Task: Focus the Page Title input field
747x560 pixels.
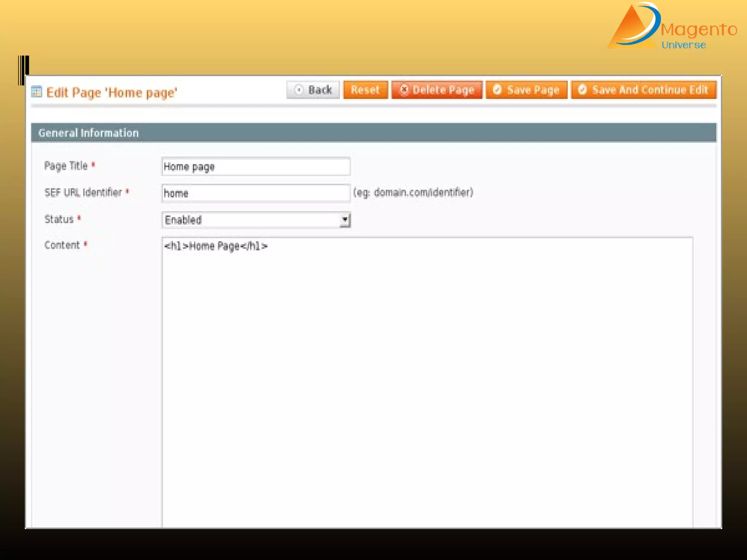Action: (256, 167)
